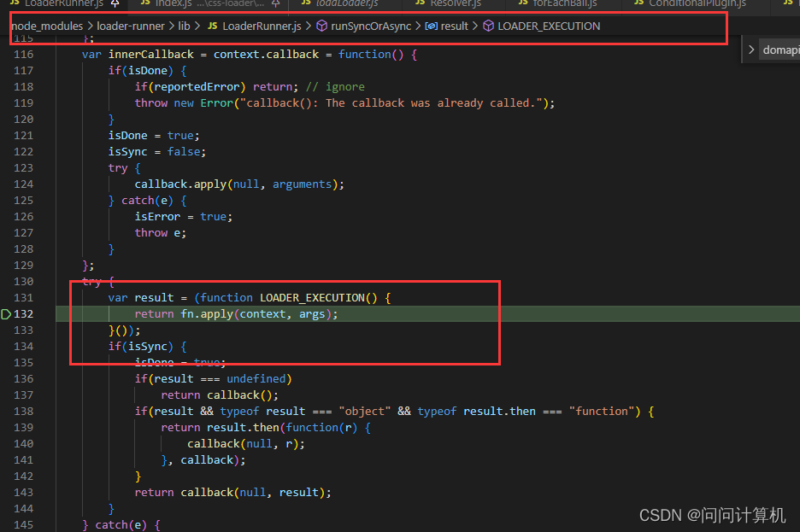Click "isSync = false;" on line 122
The width and height of the screenshot is (800, 532).
tap(157, 152)
